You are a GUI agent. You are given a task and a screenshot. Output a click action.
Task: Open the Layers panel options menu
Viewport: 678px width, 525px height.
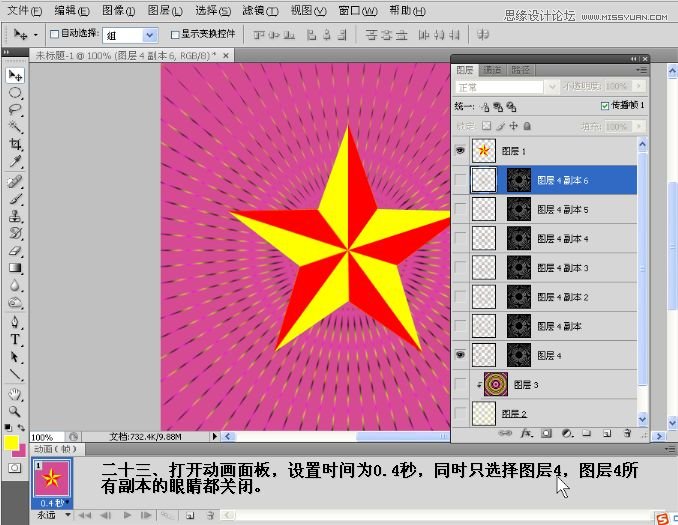click(x=641, y=70)
